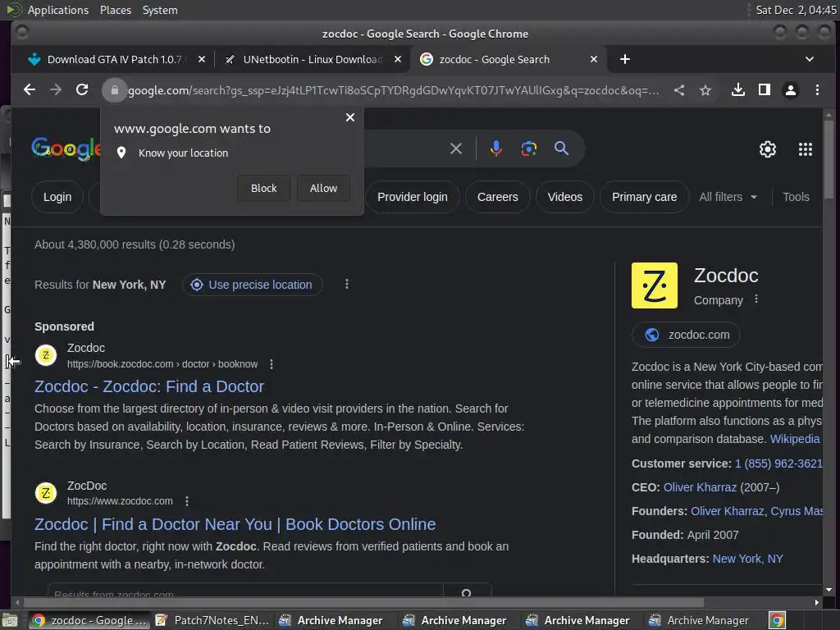The width and height of the screenshot is (840, 630).
Task: Open Zocdoc Find a Doctor Near You result
Action: pos(235,524)
